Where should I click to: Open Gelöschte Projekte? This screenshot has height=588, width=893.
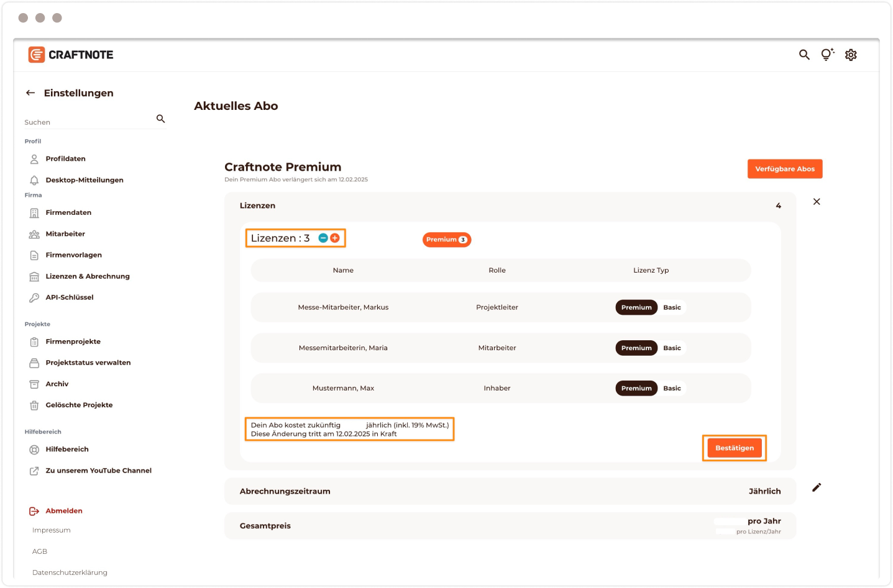pyautogui.click(x=79, y=405)
